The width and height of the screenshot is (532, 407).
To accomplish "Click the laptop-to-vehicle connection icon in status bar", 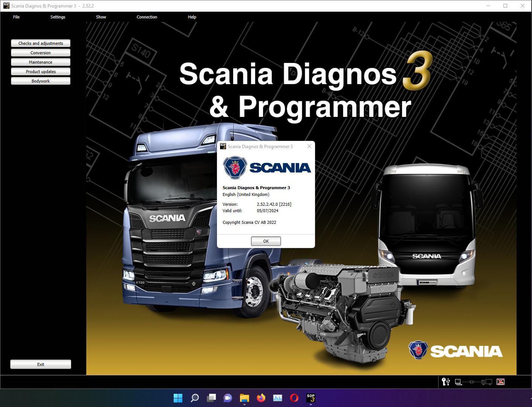I will (458, 382).
